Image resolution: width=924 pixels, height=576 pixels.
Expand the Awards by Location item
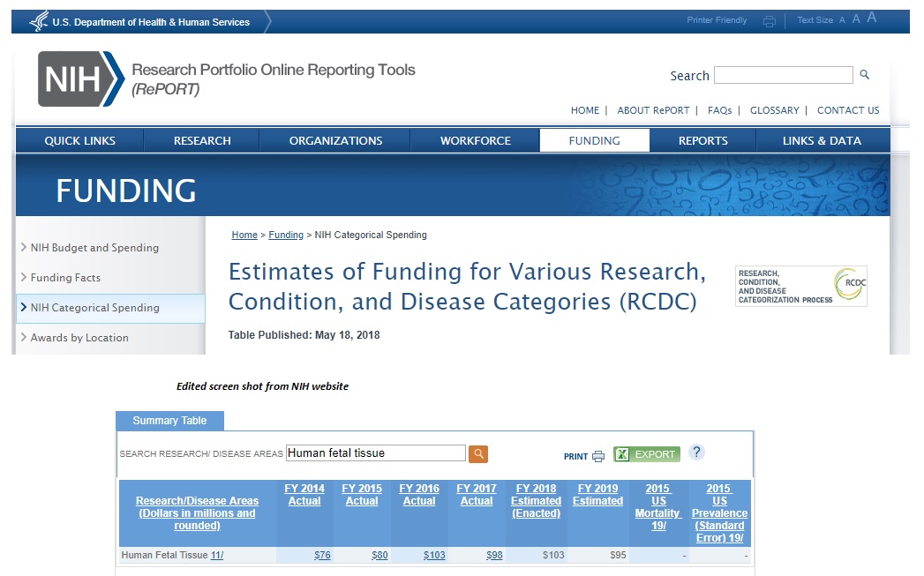tap(79, 338)
